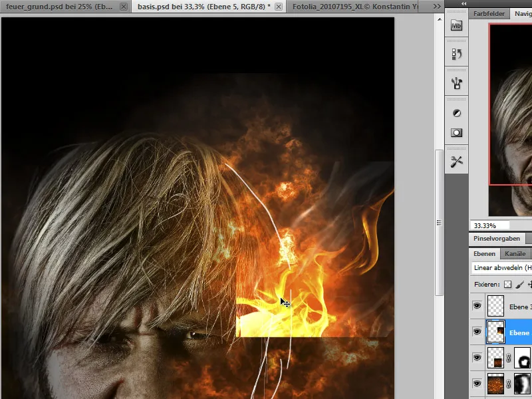Click the vertical scrollbar thumb of canvas

tap(440, 223)
